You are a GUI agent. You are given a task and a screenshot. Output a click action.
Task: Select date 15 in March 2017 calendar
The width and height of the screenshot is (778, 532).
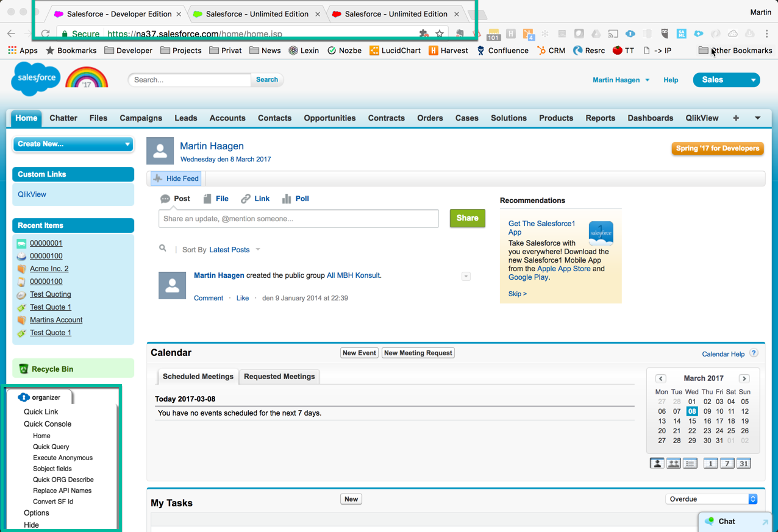coord(692,421)
